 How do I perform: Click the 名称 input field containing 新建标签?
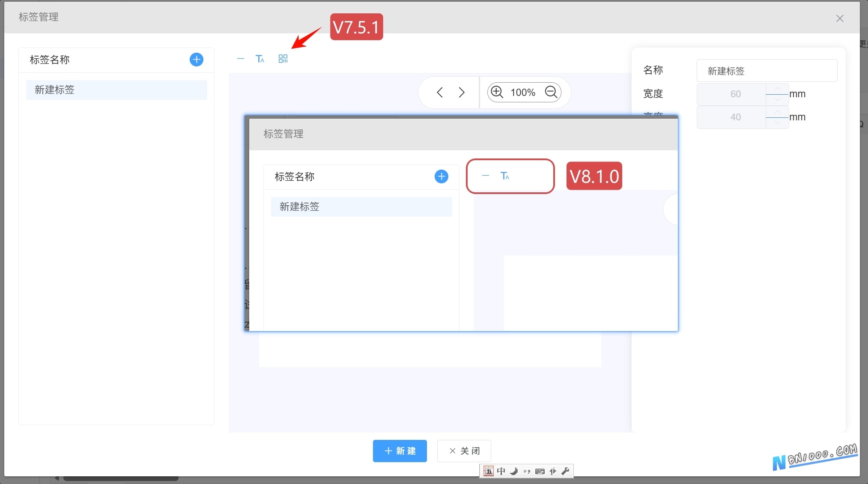(x=767, y=71)
